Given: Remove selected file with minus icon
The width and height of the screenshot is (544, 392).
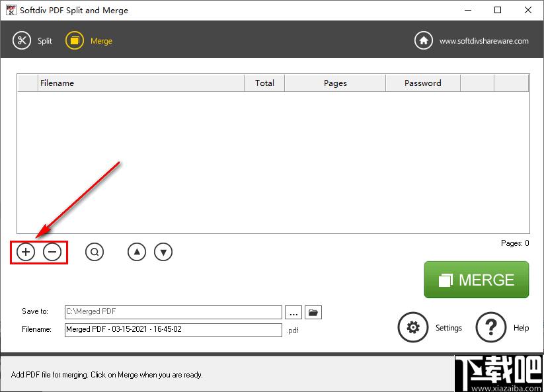Looking at the screenshot, I should pos(52,252).
